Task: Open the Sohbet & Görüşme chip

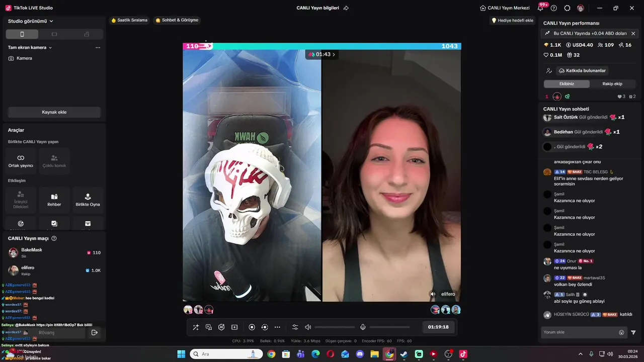Action: point(177,20)
